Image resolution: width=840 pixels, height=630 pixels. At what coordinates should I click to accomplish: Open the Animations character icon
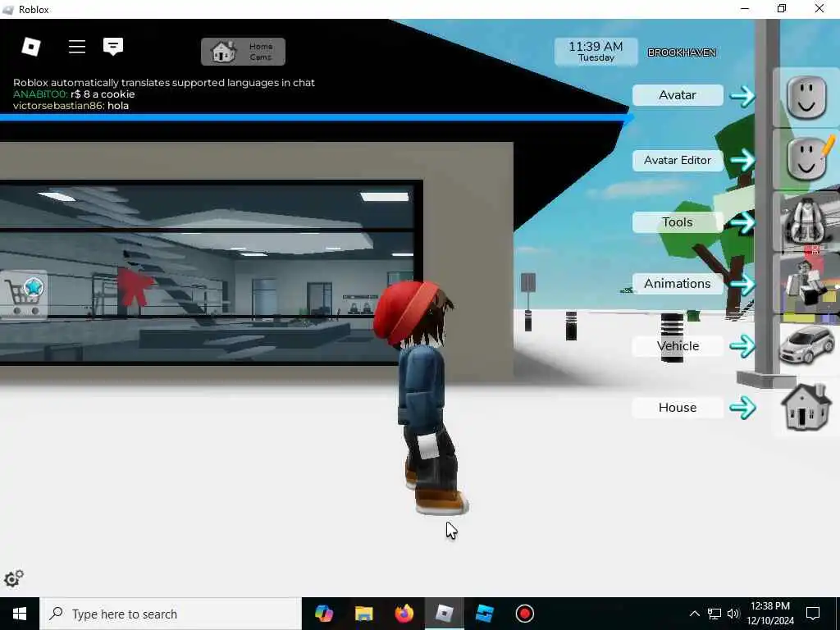coord(807,283)
